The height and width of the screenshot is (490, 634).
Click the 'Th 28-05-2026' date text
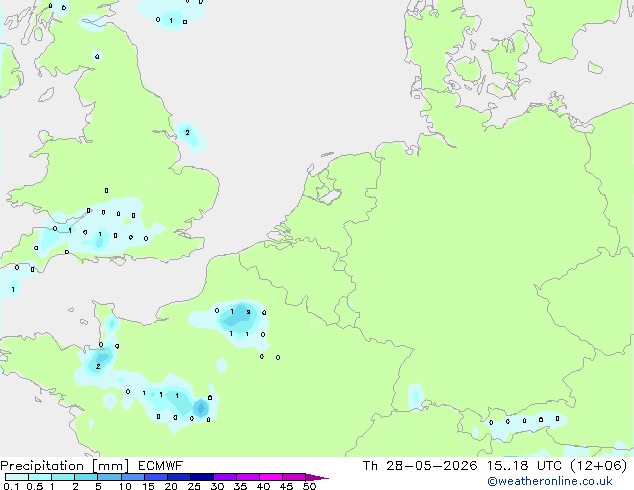tap(420, 466)
